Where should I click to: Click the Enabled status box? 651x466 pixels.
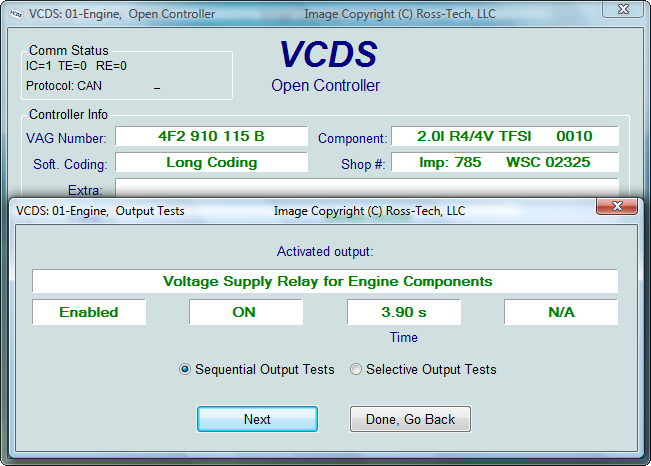[x=89, y=312]
